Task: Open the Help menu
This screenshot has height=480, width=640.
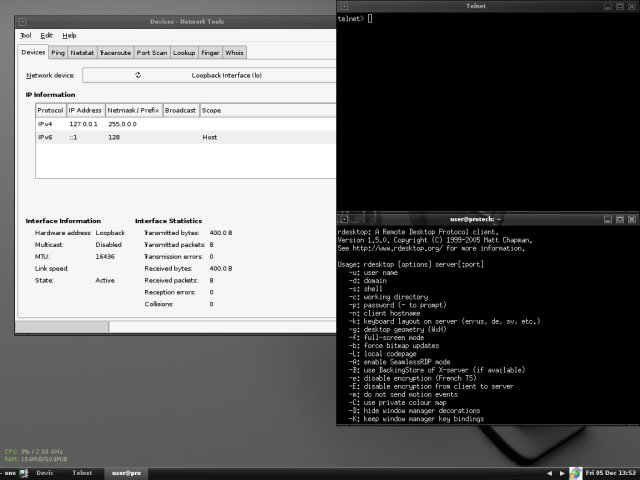Action: 69,35
